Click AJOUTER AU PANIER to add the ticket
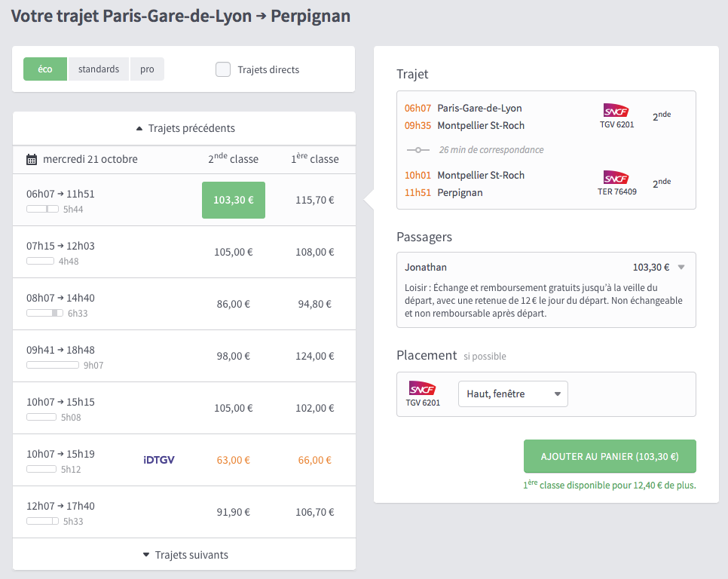 610,456
